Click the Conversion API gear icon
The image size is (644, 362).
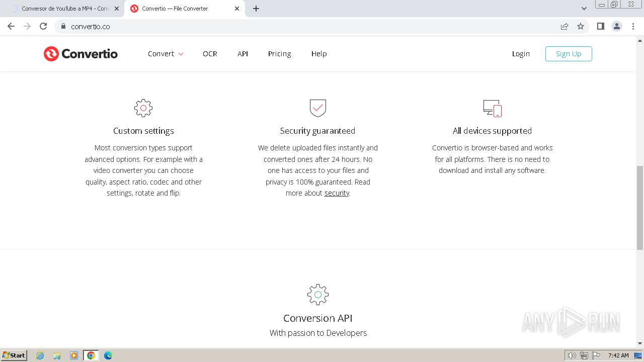pos(318,295)
